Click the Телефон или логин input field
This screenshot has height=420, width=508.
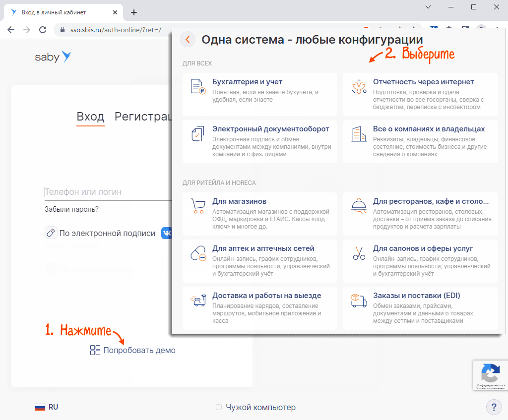pyautogui.click(x=107, y=192)
